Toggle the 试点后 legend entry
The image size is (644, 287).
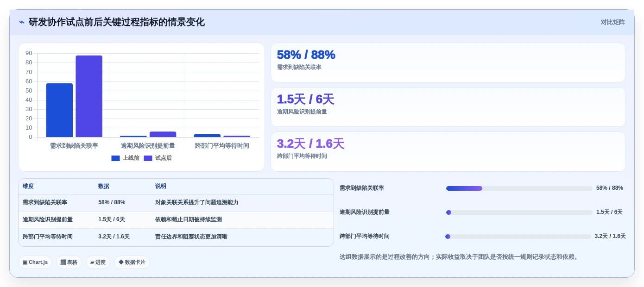(158, 158)
